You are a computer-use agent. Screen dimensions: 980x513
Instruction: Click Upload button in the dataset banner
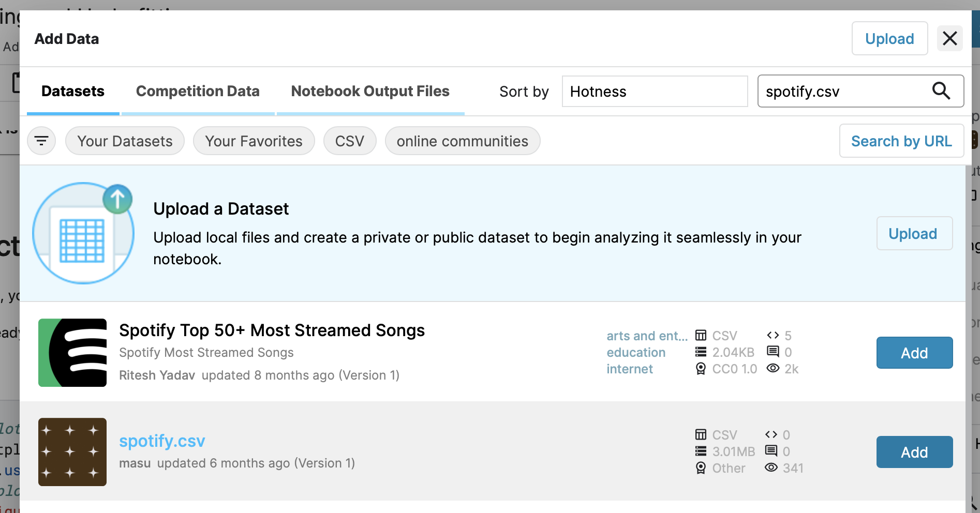(914, 233)
